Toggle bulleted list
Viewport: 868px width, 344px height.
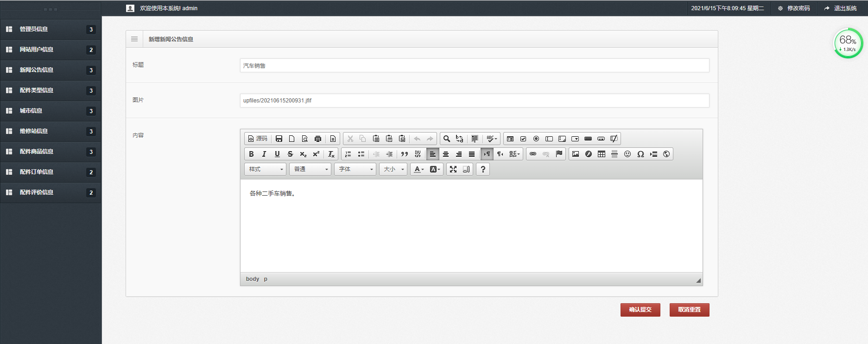tap(361, 154)
